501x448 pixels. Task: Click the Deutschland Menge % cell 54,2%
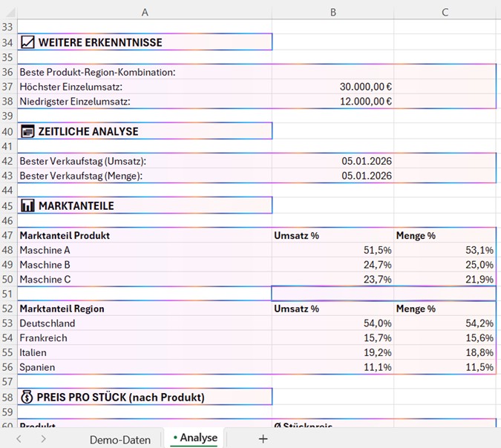click(x=445, y=323)
